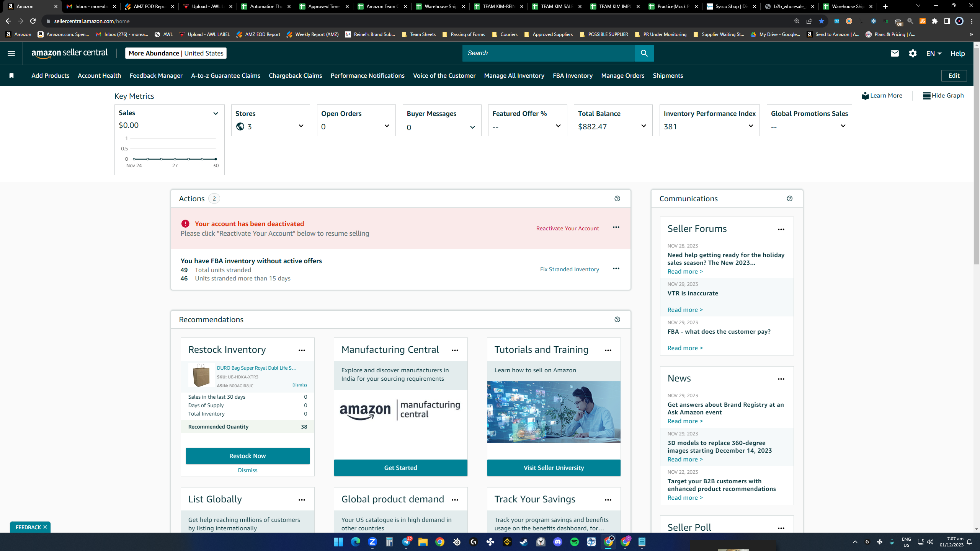Image resolution: width=980 pixels, height=551 pixels.
Task: Click the Communications help question-mark icon
Action: [x=789, y=199]
